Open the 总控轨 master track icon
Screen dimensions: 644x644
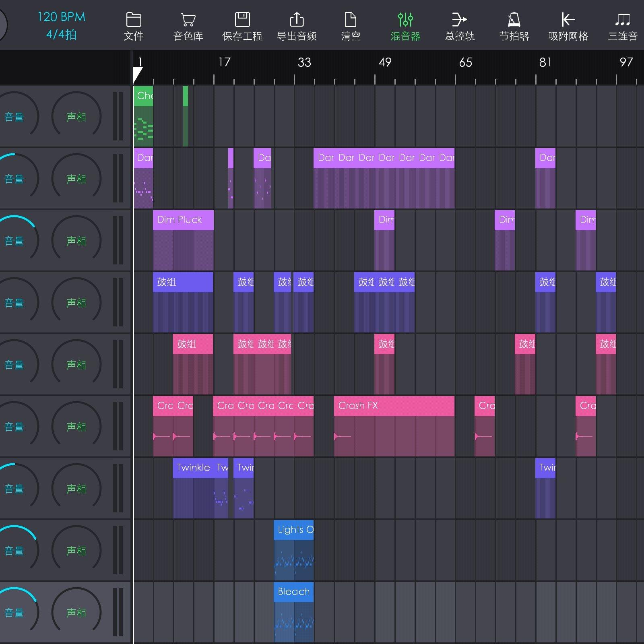coord(459,20)
